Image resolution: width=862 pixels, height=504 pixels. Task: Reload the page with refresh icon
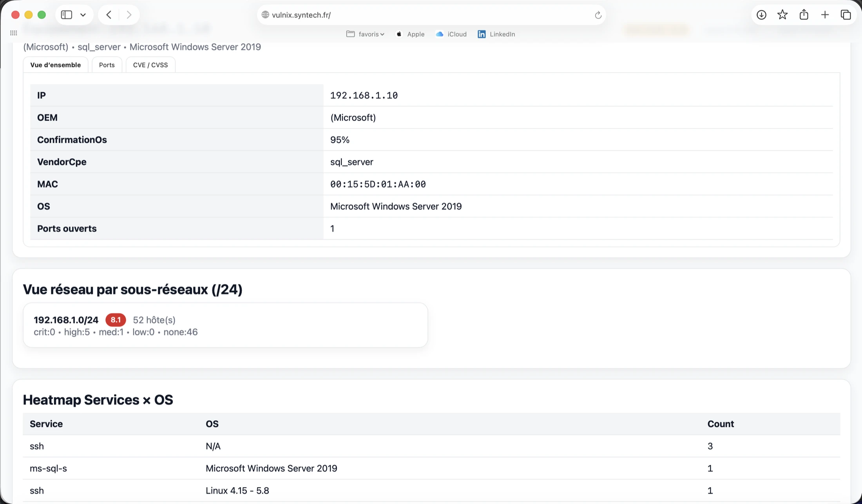point(598,15)
